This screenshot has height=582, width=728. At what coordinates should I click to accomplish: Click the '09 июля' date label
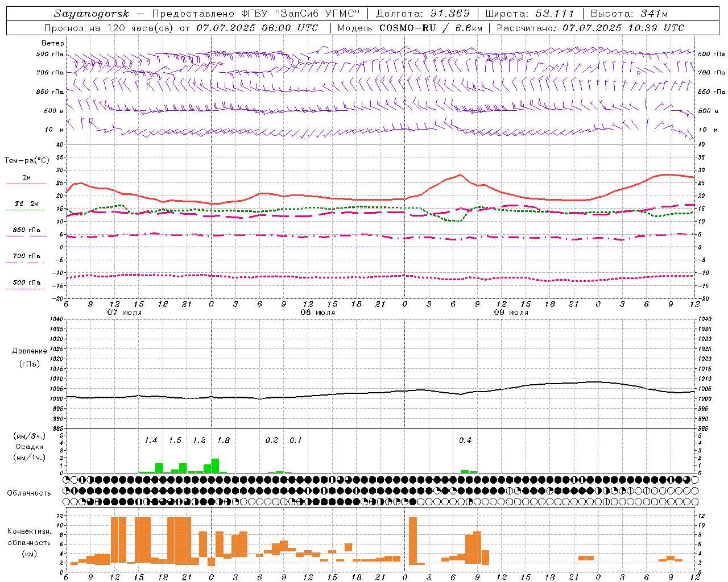click(x=511, y=313)
